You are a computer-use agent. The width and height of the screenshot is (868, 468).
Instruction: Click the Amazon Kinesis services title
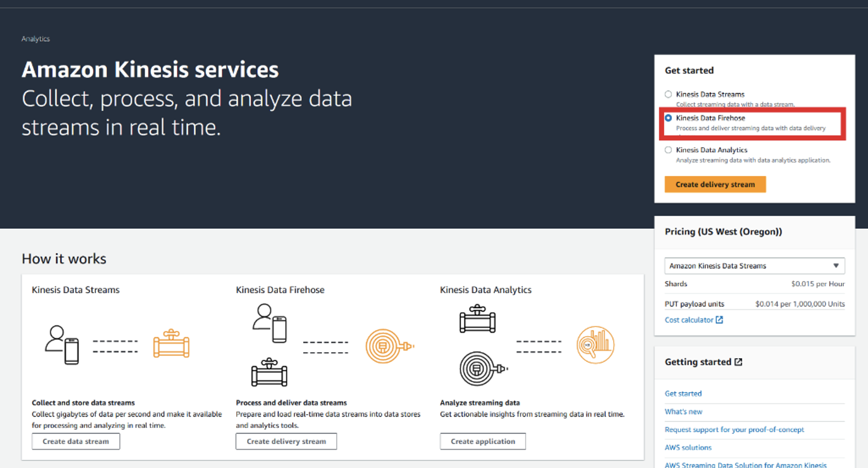tap(150, 70)
